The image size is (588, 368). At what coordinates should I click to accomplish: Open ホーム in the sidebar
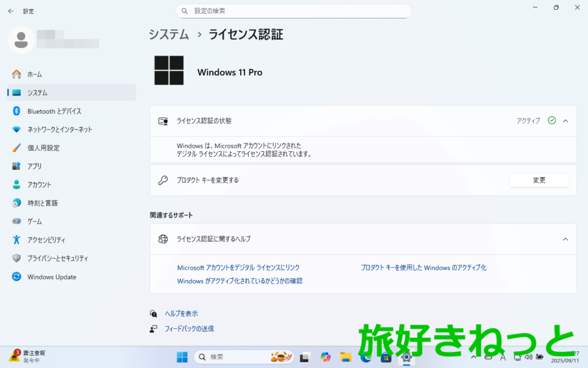[72, 74]
